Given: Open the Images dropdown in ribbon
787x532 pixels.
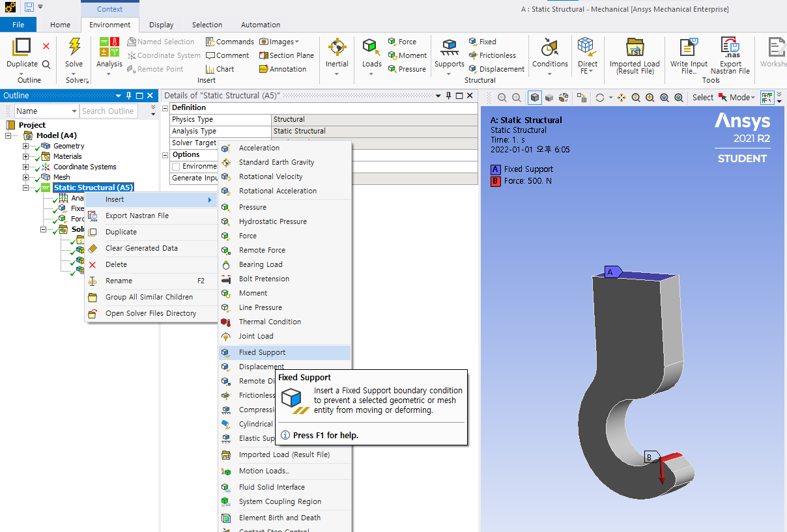Looking at the screenshot, I should [297, 42].
